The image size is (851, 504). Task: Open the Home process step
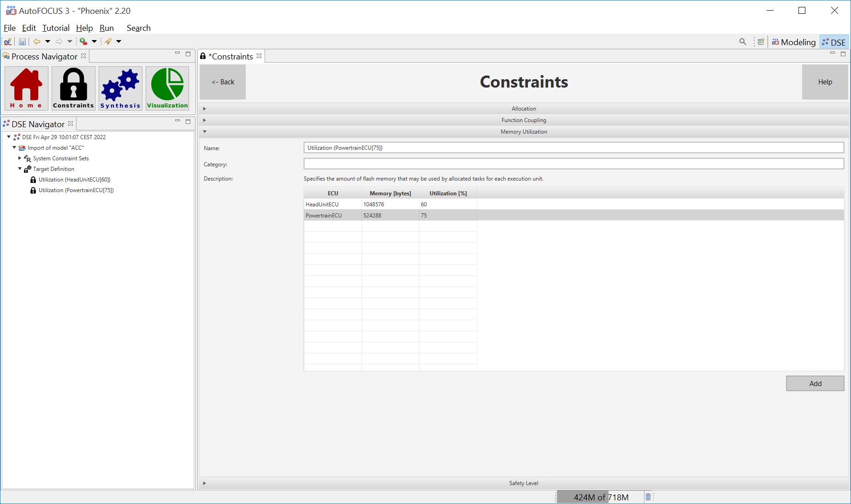point(26,88)
